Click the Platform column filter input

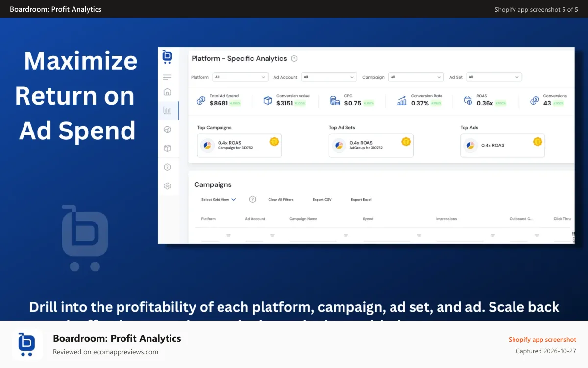tap(211, 237)
